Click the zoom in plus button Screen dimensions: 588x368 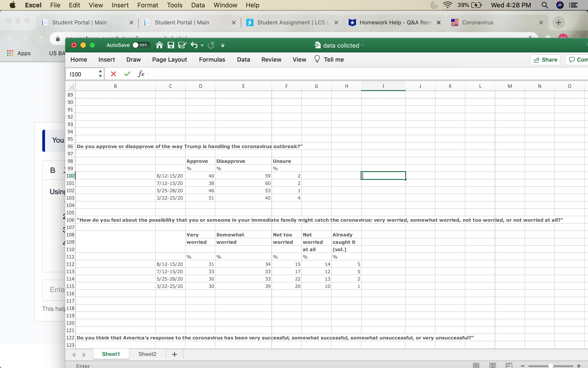[x=579, y=366]
